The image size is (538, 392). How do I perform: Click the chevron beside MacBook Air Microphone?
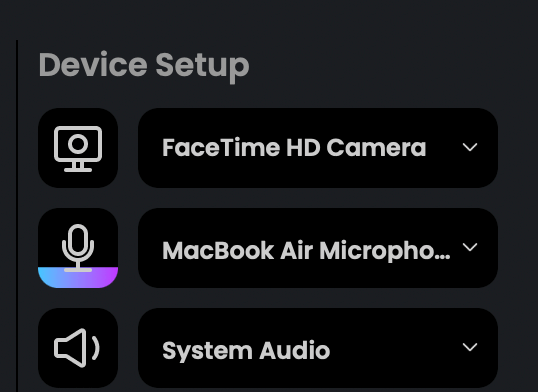coord(470,247)
